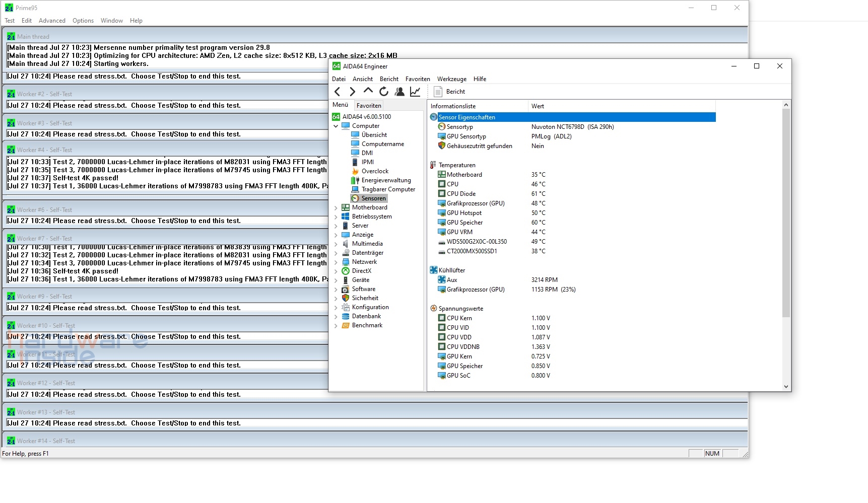This screenshot has height=503, width=868.
Task: Click the up-level arrow icon
Action: tap(368, 91)
